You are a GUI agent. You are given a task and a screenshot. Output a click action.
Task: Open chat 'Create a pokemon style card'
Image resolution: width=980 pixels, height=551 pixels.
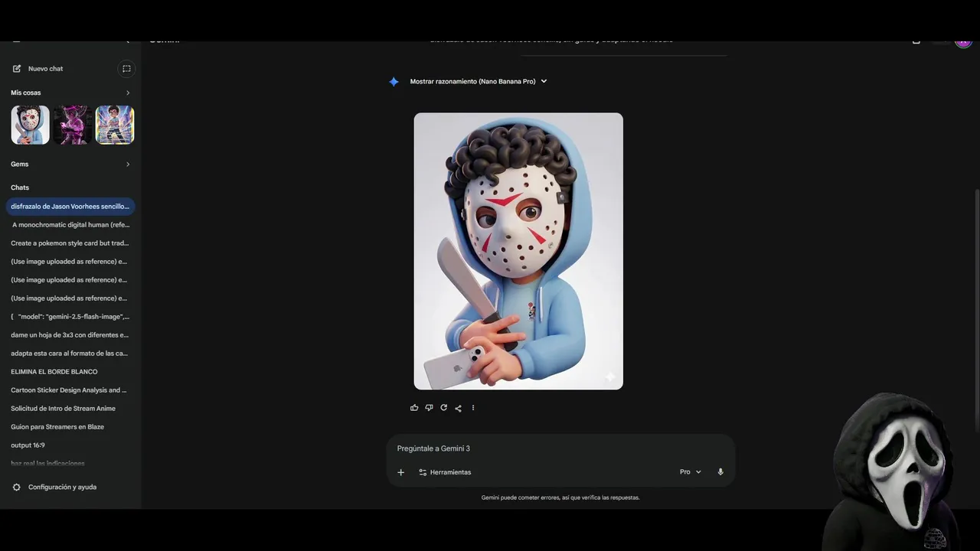[70, 243]
